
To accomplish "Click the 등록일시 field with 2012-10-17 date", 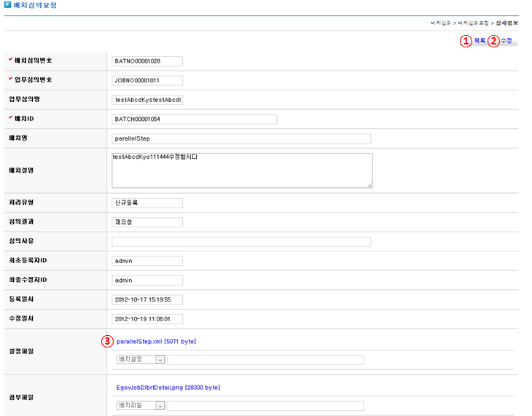I will (146, 299).
